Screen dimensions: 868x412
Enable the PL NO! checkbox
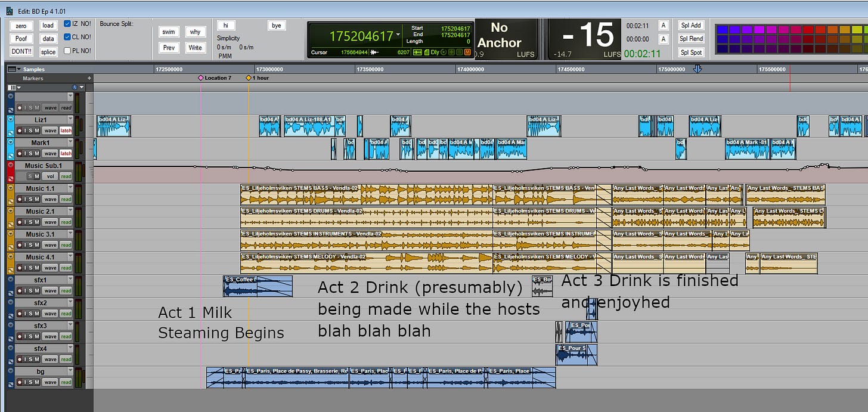[x=67, y=51]
